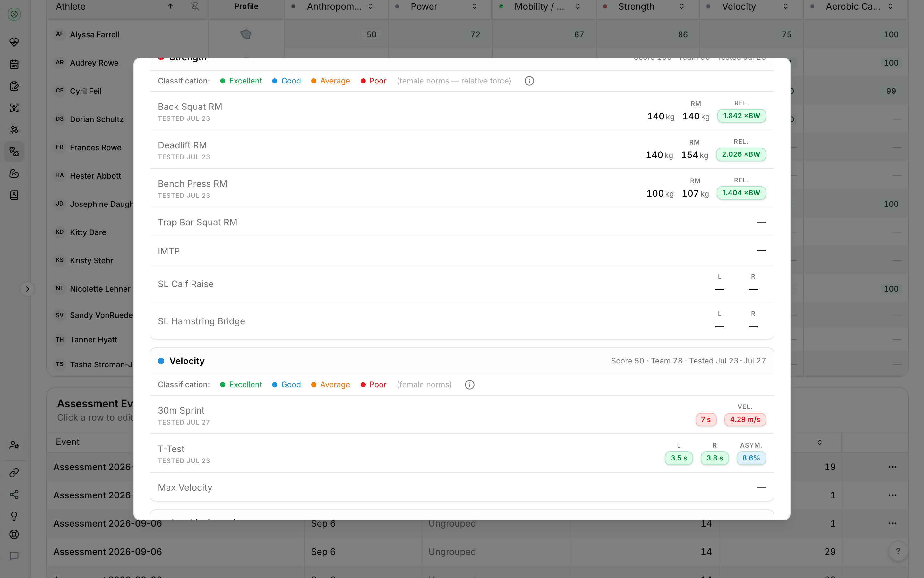This screenshot has width=924, height=578.
Task: Open the heart-pulse health icon in sidebar
Action: click(x=14, y=42)
